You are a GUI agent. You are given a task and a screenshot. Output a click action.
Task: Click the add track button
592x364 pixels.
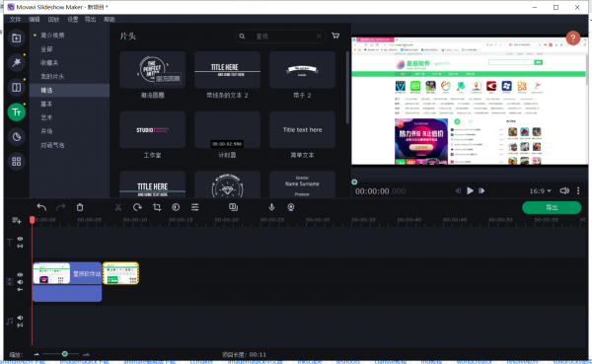(16, 220)
